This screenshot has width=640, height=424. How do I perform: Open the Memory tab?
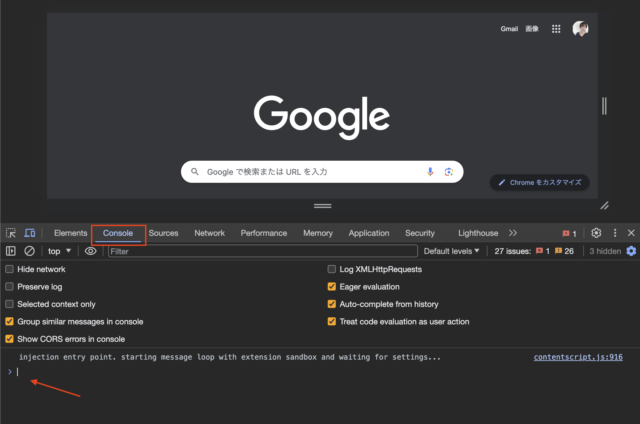318,233
